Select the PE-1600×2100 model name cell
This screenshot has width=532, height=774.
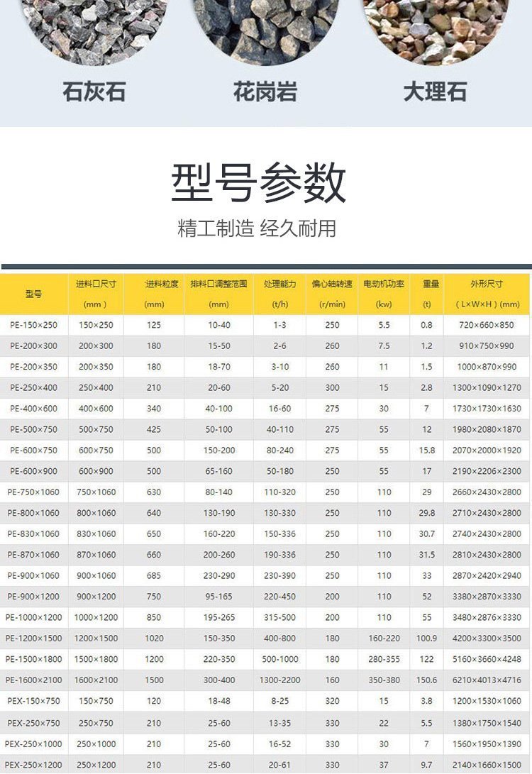[x=33, y=680]
